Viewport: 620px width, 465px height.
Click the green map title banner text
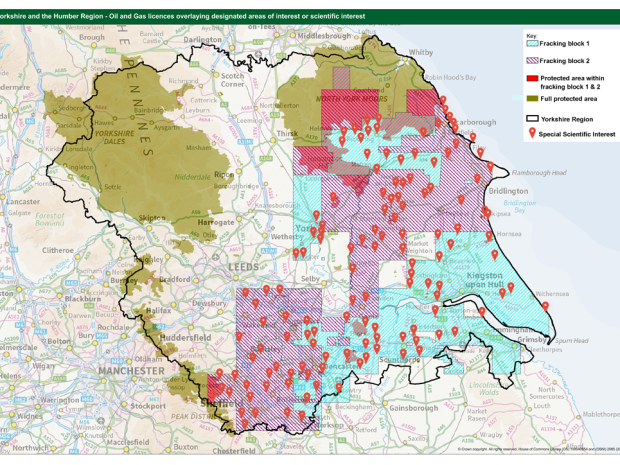[182, 16]
